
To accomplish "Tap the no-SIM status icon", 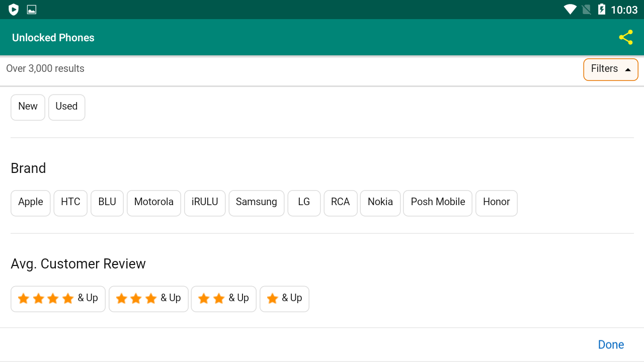I will tap(586, 10).
